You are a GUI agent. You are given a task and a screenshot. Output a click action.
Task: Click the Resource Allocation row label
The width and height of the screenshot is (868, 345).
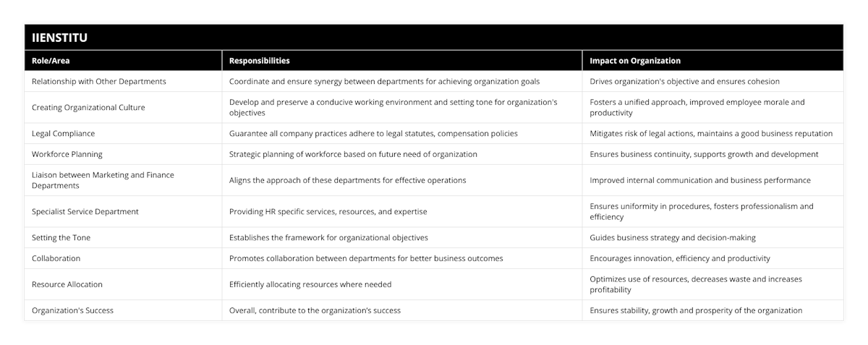67,284
